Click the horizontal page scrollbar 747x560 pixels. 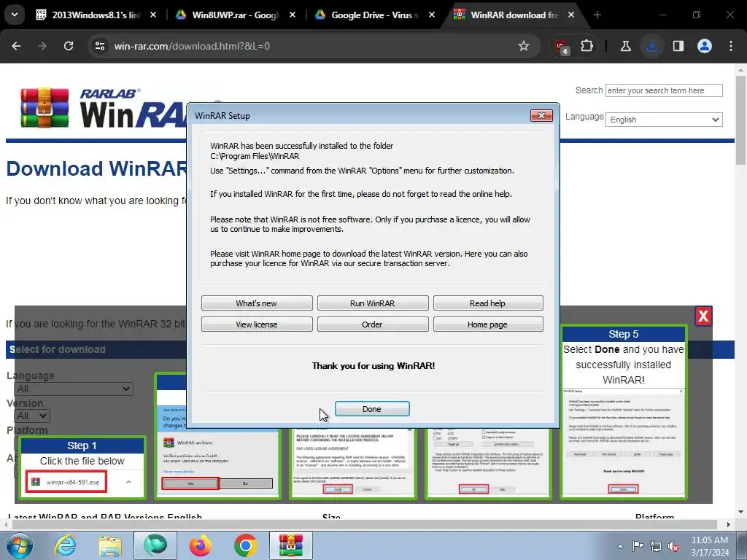pos(365,524)
